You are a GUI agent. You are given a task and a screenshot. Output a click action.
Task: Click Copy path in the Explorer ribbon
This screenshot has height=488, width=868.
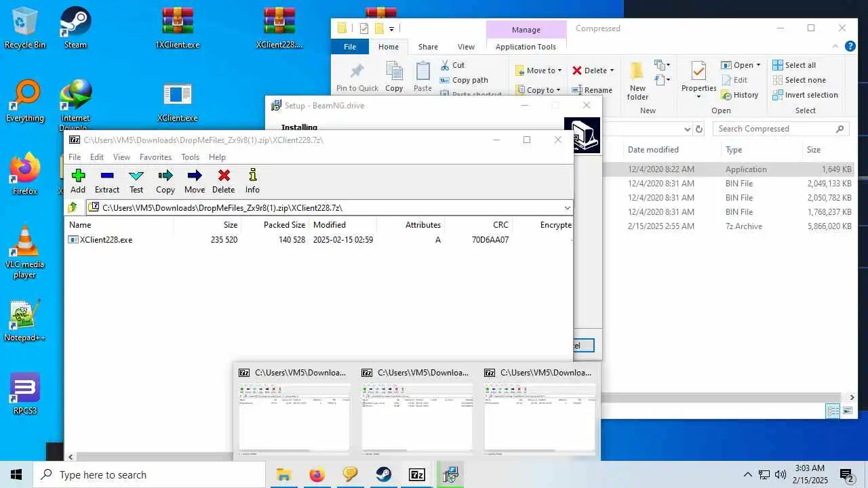tap(464, 80)
